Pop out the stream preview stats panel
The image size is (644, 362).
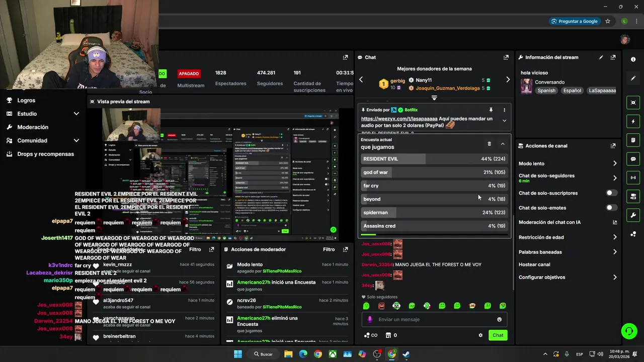[345, 57]
